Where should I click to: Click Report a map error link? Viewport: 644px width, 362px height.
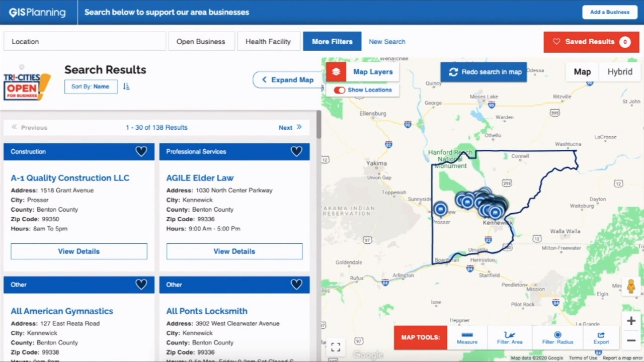[623, 358]
